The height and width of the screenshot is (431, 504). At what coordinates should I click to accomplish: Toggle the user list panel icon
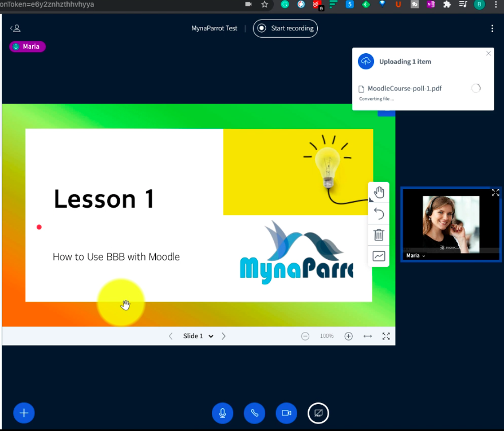coord(15,29)
